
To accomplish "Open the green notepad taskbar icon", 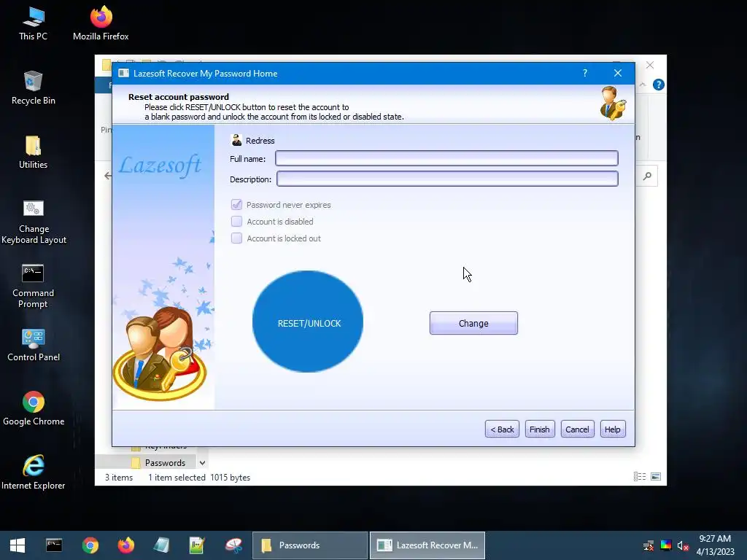I will (197, 545).
